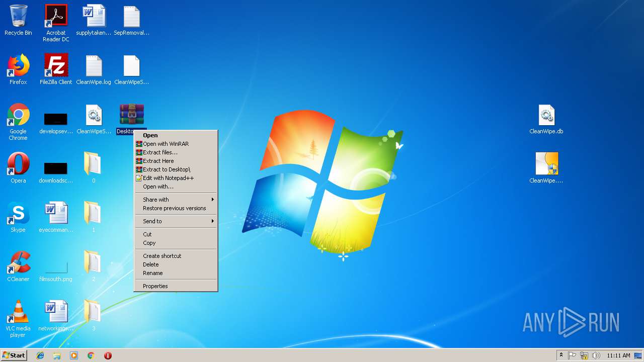Select folder named 2
Image resolution: width=644 pixels, height=362 pixels.
tap(94, 266)
